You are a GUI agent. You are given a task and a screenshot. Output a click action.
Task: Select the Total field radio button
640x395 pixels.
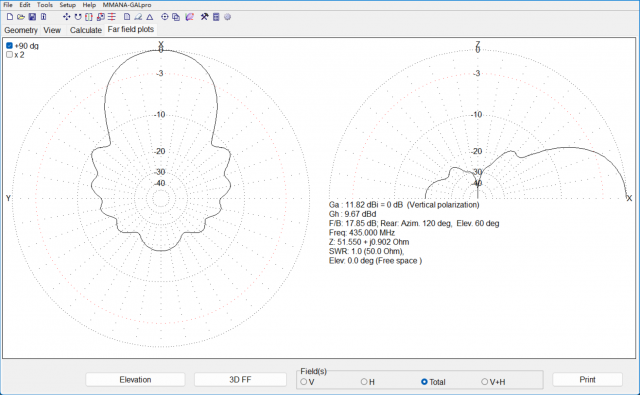(x=424, y=382)
